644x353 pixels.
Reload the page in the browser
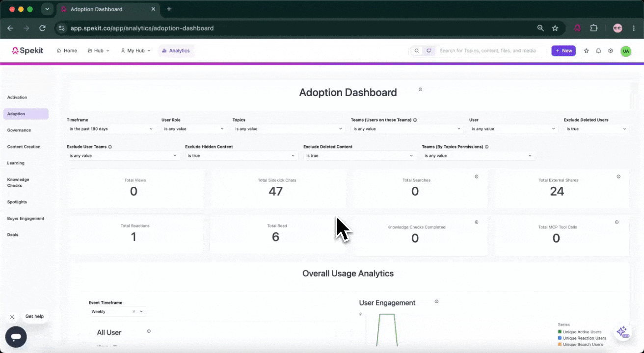click(42, 28)
